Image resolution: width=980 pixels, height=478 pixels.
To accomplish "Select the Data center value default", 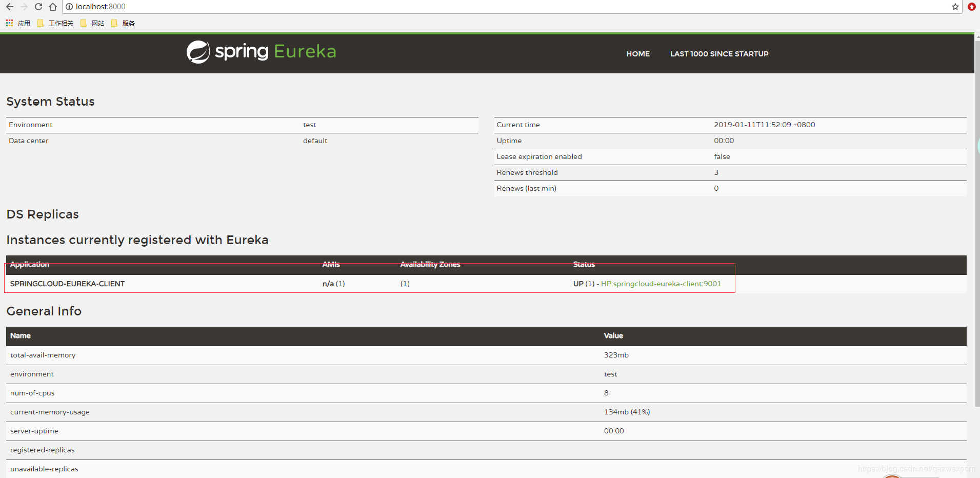I will pyautogui.click(x=315, y=141).
